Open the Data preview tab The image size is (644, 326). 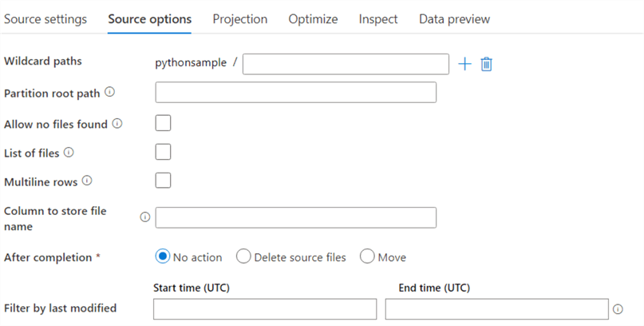(x=454, y=19)
